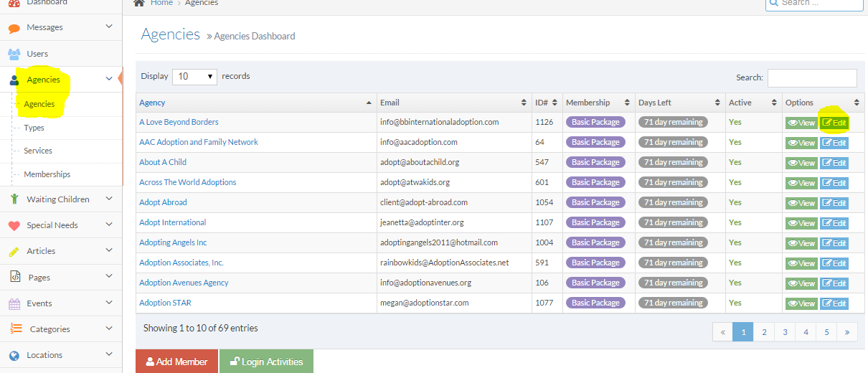Click the previous page arrow button
868x373 pixels.
click(x=722, y=332)
